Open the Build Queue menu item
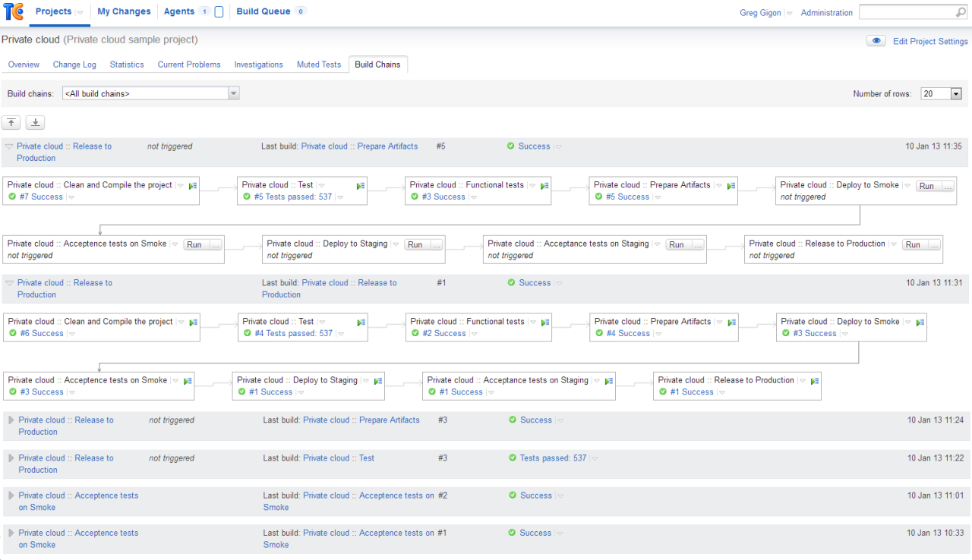972x560 pixels. [262, 11]
